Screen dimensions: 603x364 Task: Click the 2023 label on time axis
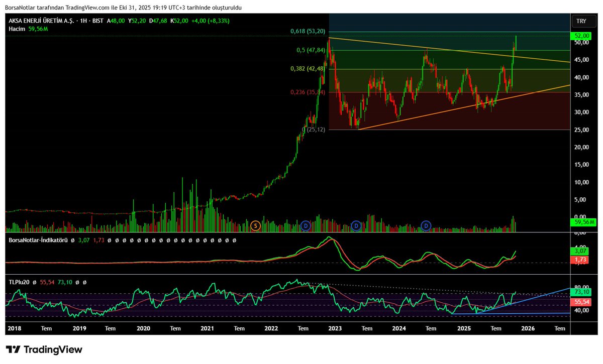(335, 328)
